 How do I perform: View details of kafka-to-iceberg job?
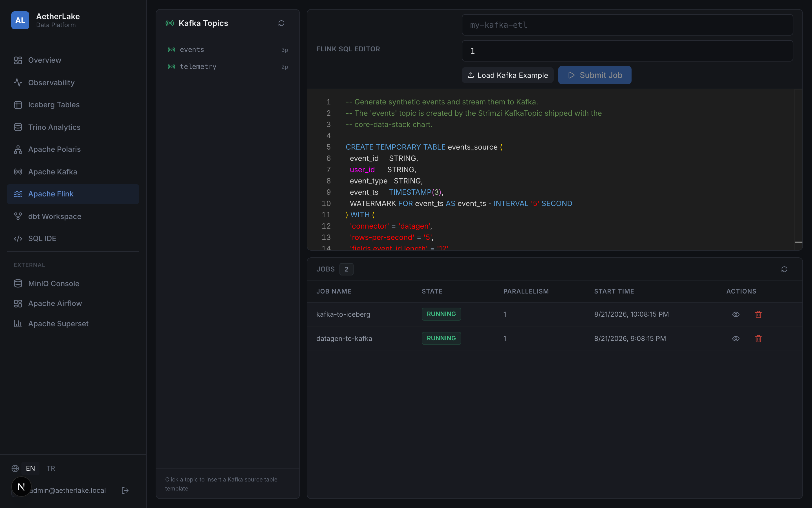[736, 314]
